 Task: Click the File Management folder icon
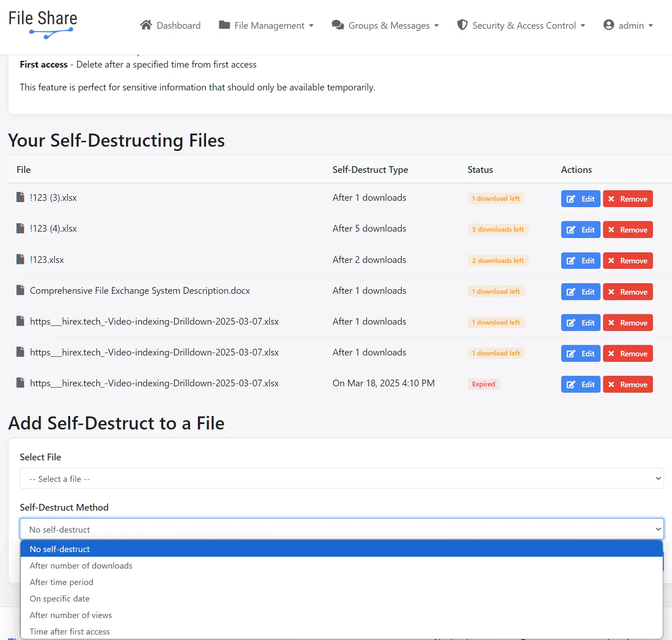click(224, 25)
